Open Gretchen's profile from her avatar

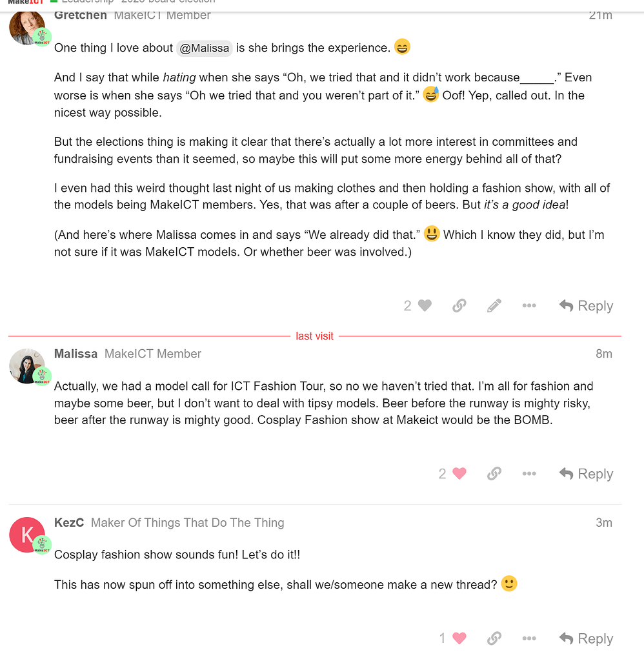26,27
